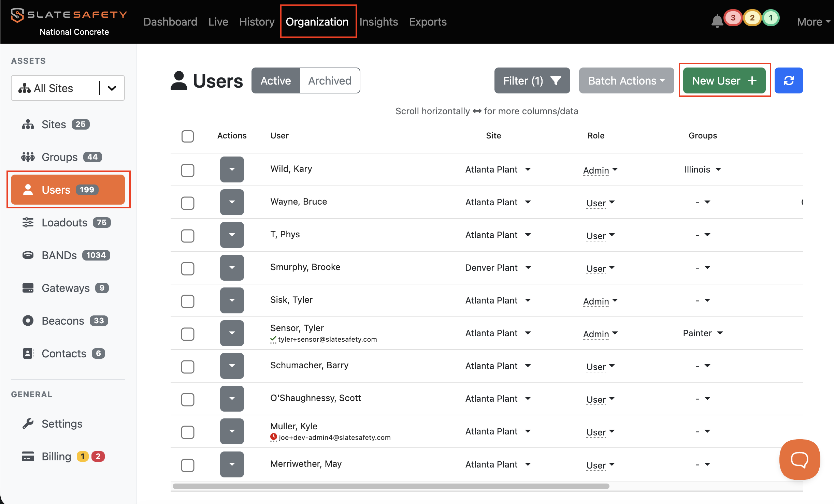Open the orange chat support bubble

click(x=799, y=459)
